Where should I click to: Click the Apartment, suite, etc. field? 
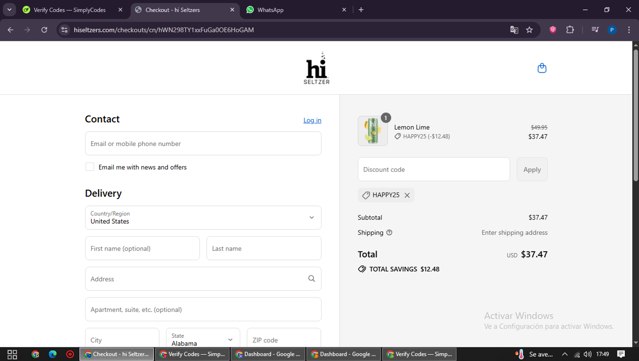click(203, 309)
